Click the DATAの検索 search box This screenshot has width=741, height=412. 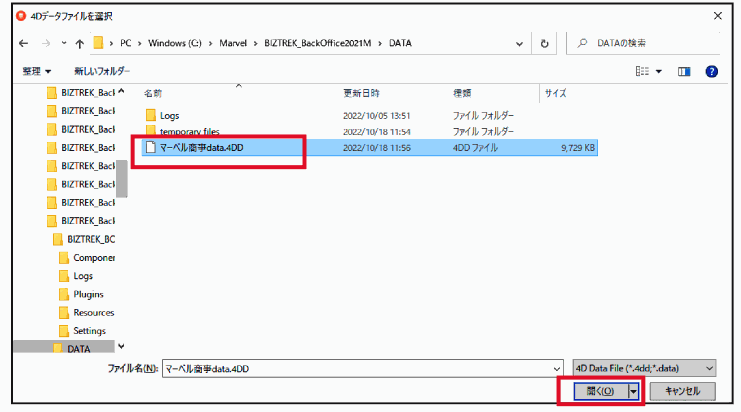tap(650, 44)
